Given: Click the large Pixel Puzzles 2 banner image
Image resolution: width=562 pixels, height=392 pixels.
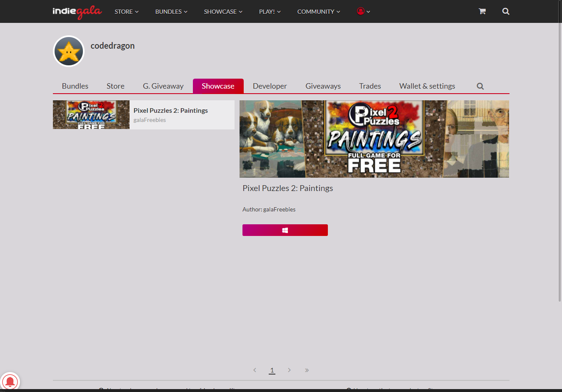Looking at the screenshot, I should (x=374, y=139).
